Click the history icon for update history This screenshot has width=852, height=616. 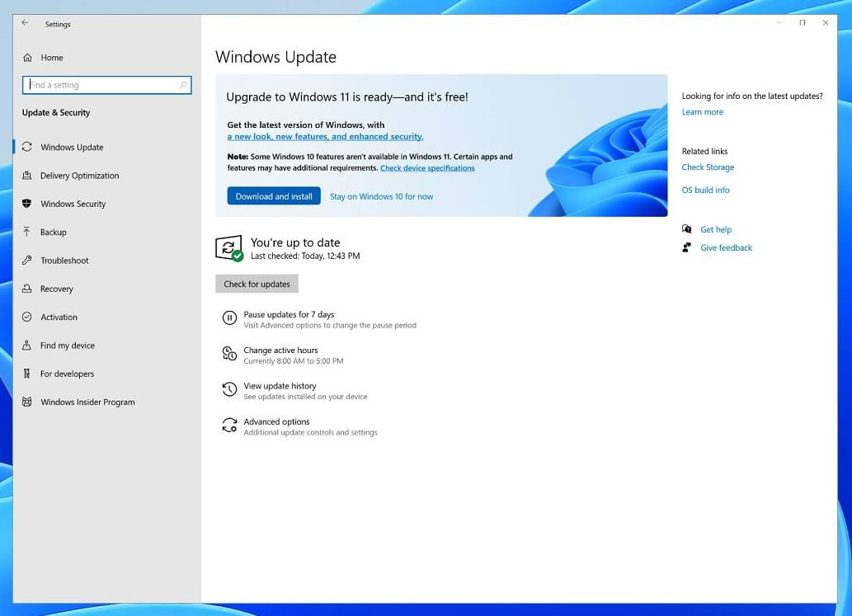[230, 389]
